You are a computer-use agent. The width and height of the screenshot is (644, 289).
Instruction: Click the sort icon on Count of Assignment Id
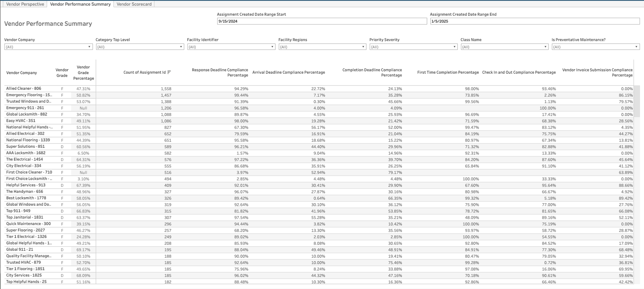click(x=169, y=72)
